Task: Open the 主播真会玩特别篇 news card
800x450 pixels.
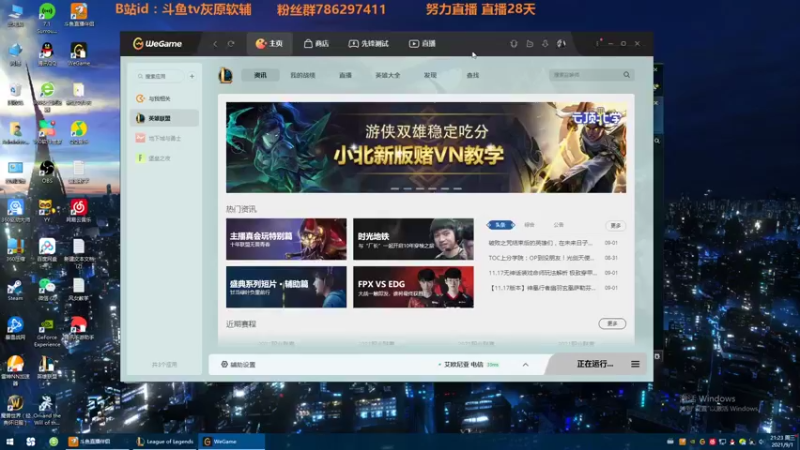Action: pos(286,239)
